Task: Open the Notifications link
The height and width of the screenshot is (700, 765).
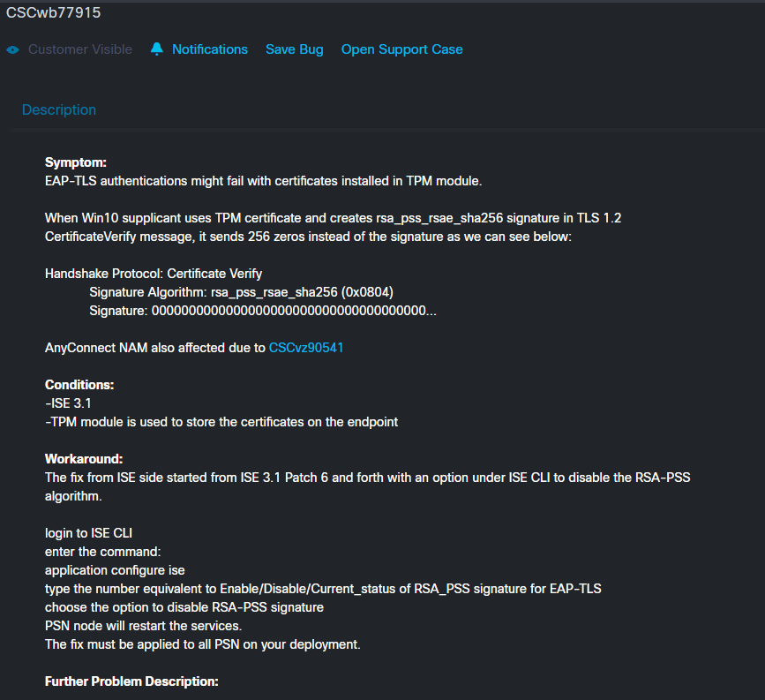Action: click(x=210, y=49)
